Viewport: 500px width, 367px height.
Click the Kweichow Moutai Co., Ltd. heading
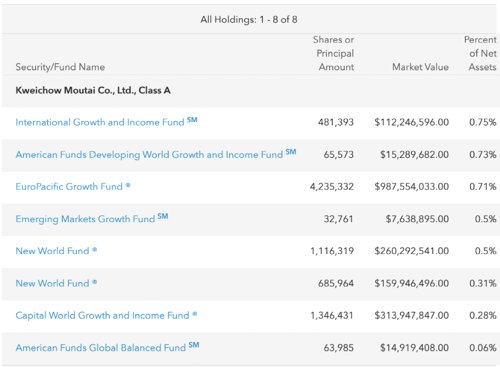93,90
